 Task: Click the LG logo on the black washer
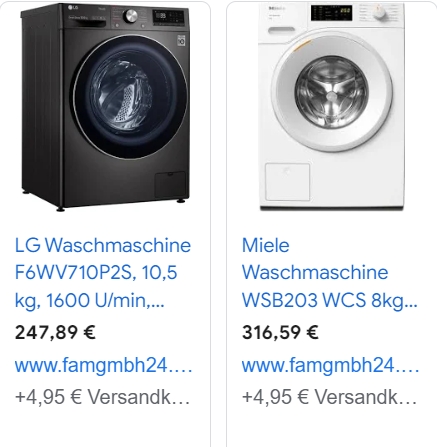pos(73,8)
